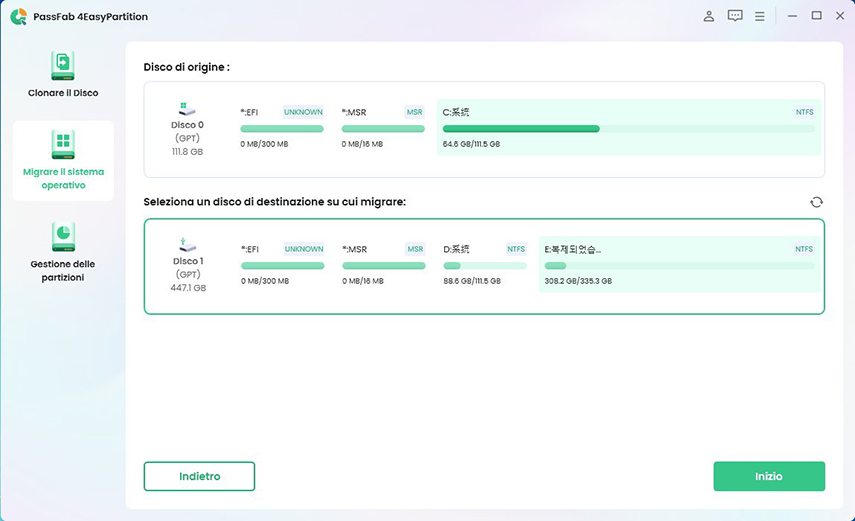Click the MSR partition on Disco 1

point(383,264)
